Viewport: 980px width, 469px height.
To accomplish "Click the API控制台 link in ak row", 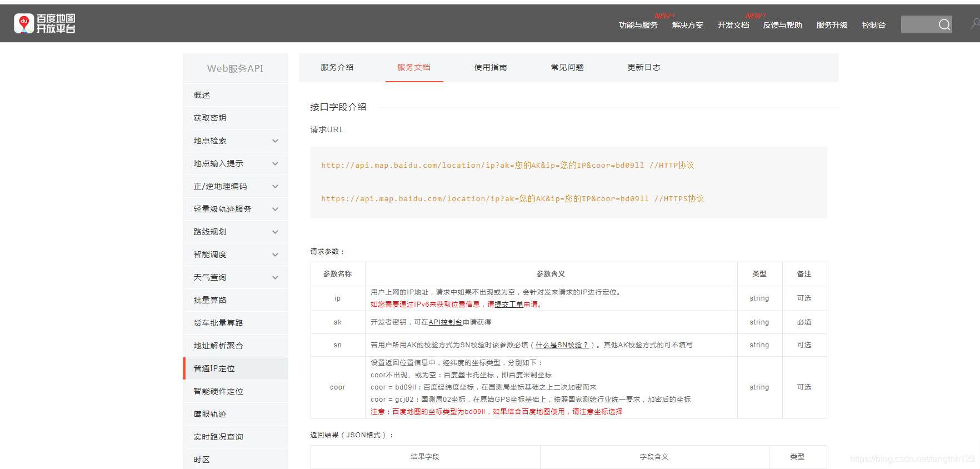I will (x=446, y=322).
